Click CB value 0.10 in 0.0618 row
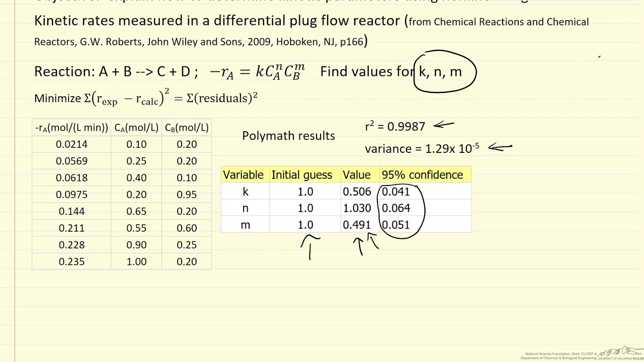This screenshot has width=644, height=362. tap(187, 177)
